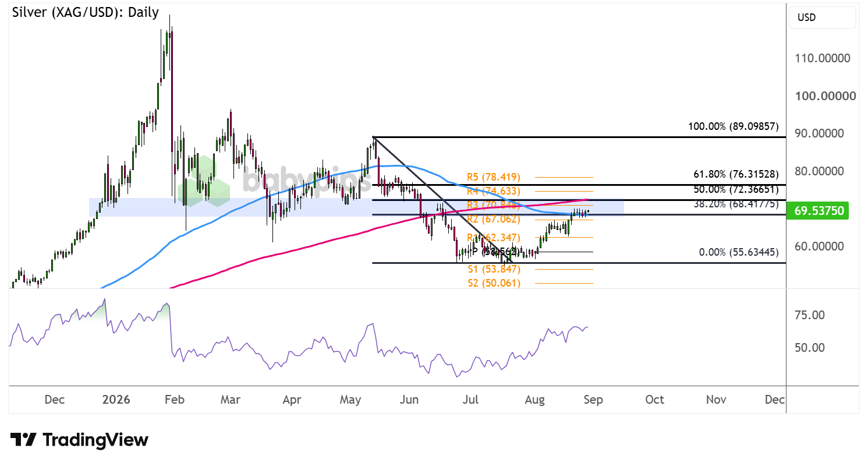The width and height of the screenshot is (868, 466).
Task: Select the R4 (74.633) pivot label
Action: tap(494, 191)
